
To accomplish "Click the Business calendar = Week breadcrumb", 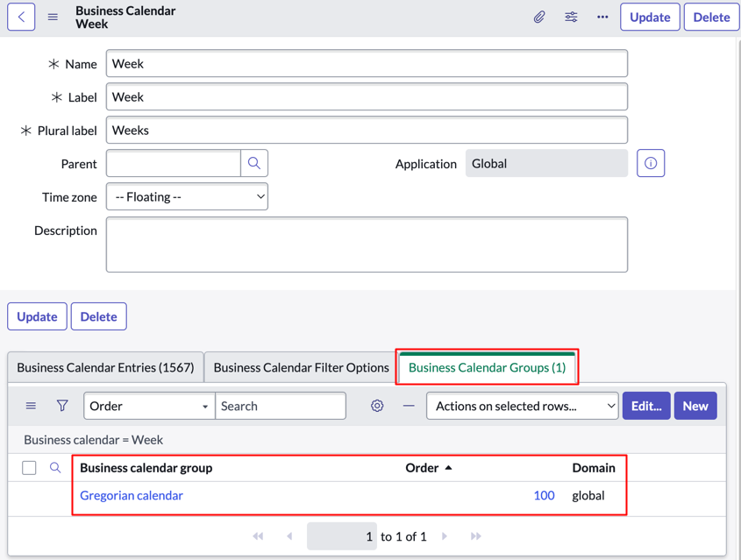I will [94, 440].
